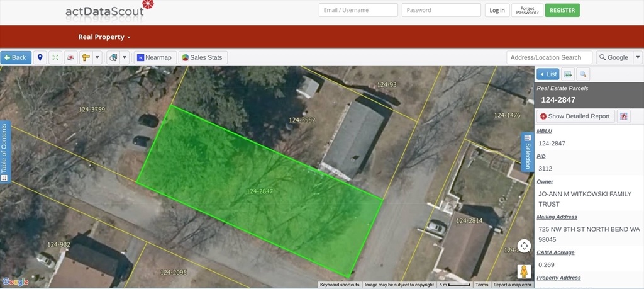The width and height of the screenshot is (644, 289).
Task: Click the map pin location icon
Action: point(40,57)
